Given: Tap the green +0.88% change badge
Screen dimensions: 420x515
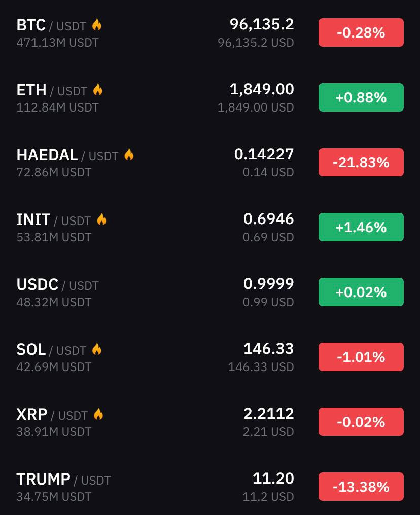Looking at the screenshot, I should coord(361,97).
